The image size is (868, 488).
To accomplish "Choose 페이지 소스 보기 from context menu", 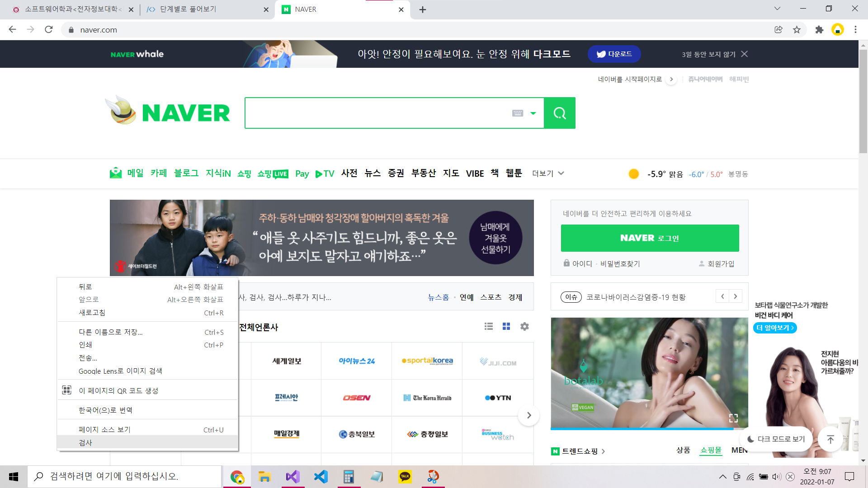I will (104, 430).
